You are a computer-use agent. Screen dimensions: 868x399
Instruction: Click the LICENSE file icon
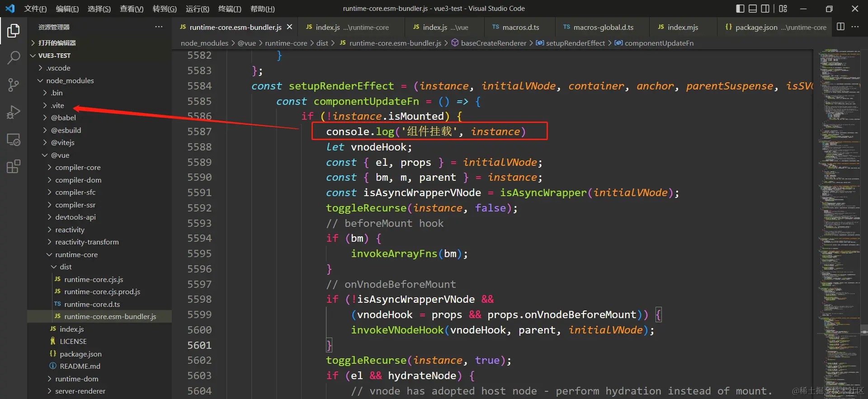coord(53,341)
